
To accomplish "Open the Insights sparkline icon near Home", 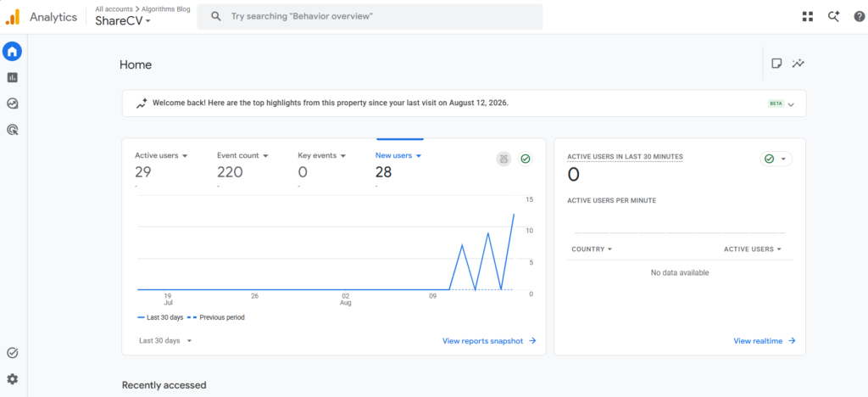I will (798, 63).
